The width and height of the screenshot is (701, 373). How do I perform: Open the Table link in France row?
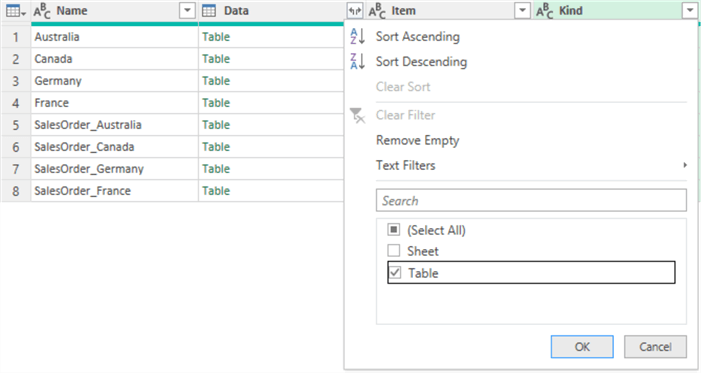coord(216,102)
